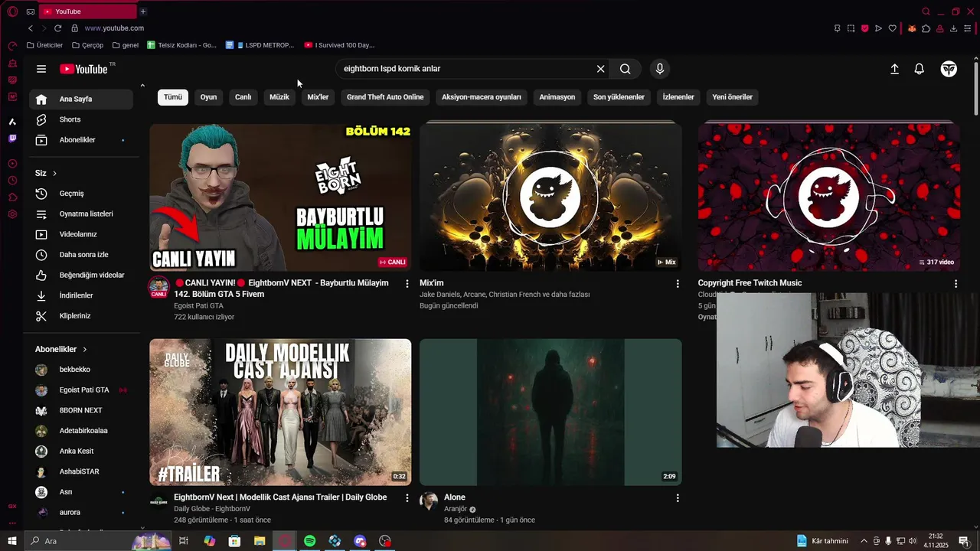Open the YouTube hamburger guide menu
Screen dimensions: 980x551
pos(41,69)
